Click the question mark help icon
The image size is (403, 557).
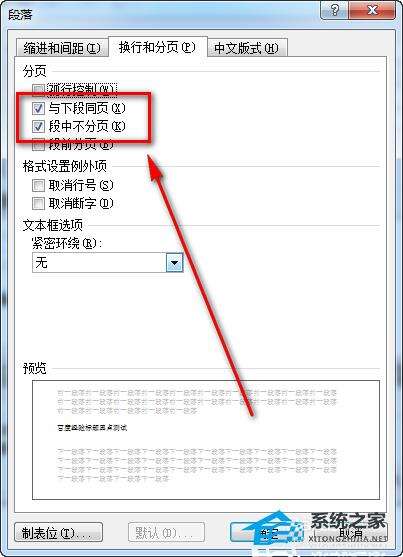pyautogui.click(x=334, y=10)
